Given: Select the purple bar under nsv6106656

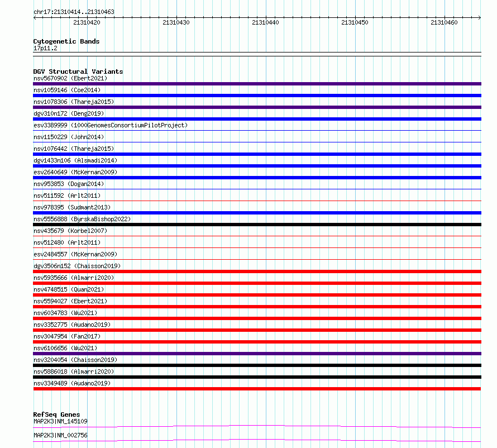Looking at the screenshot, I should point(257,354).
